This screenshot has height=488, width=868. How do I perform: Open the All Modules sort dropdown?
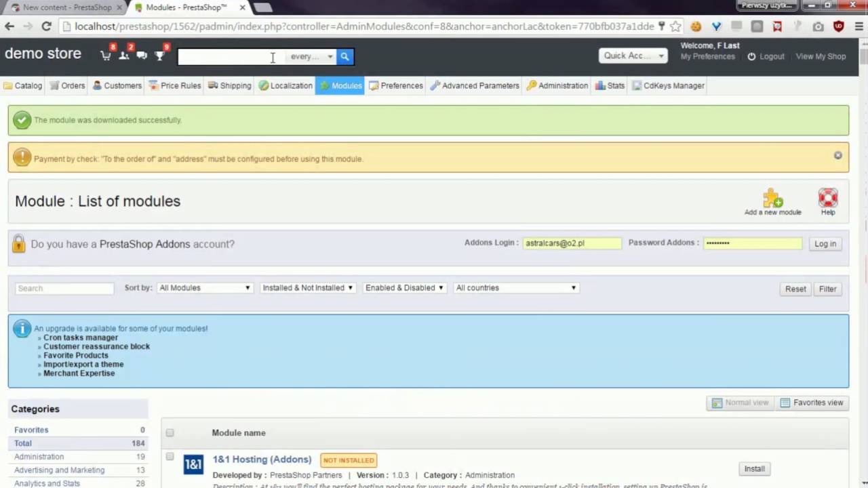click(204, 287)
